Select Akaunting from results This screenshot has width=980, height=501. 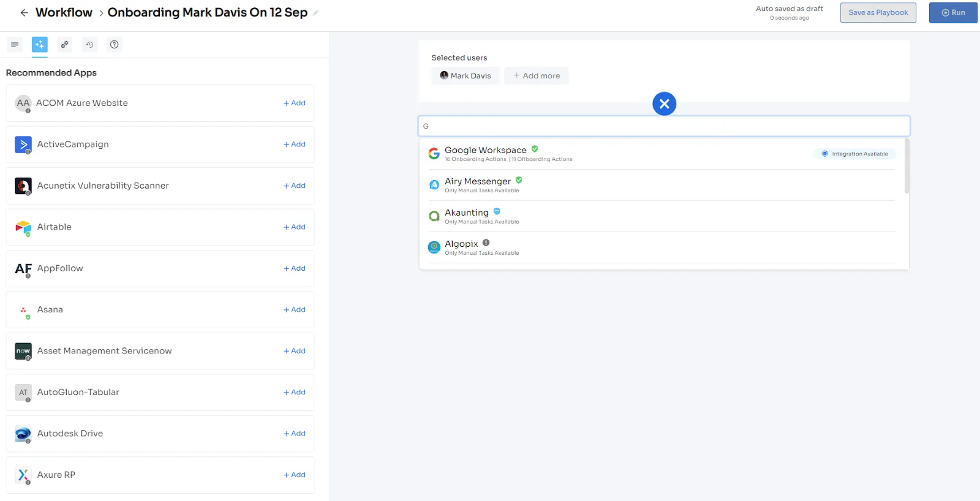pos(661,216)
